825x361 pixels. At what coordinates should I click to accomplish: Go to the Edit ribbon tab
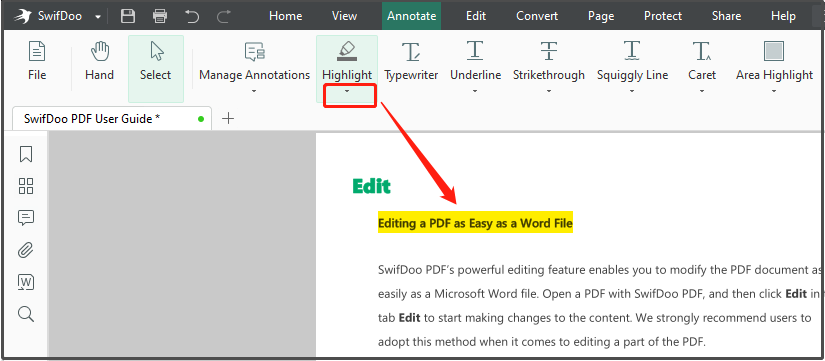tap(476, 16)
